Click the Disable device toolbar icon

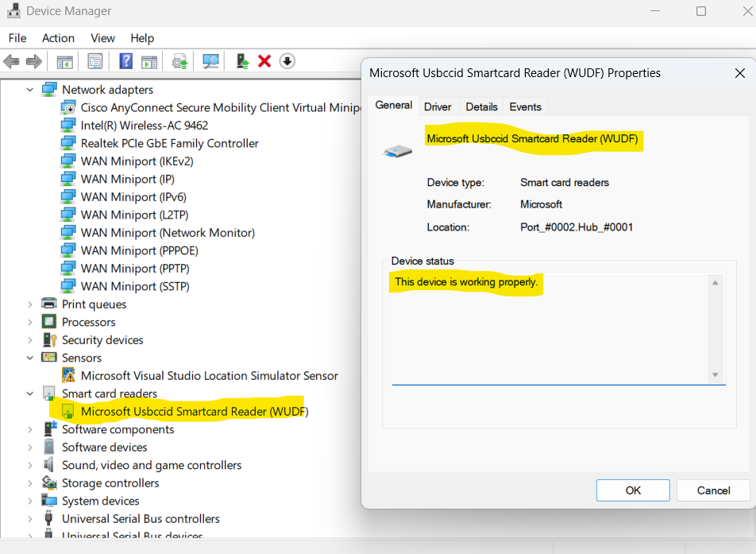tap(287, 61)
